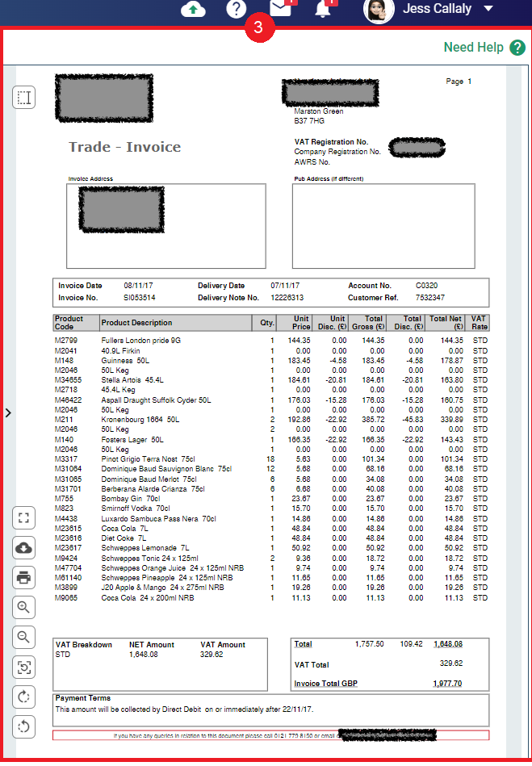Click the Bombay Gin 70cl line
532x766 pixels.
(x=271, y=499)
